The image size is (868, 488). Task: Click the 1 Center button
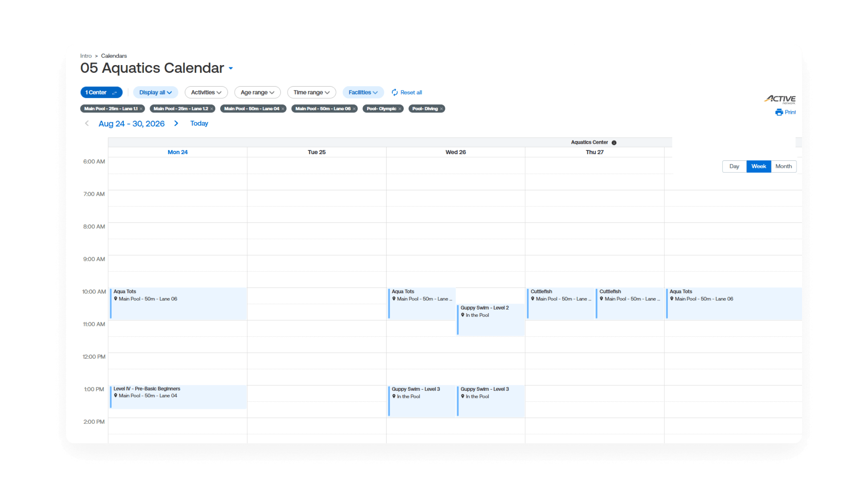(101, 92)
